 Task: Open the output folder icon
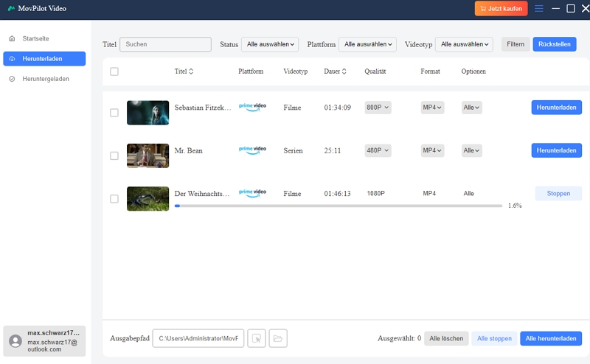pyautogui.click(x=278, y=338)
